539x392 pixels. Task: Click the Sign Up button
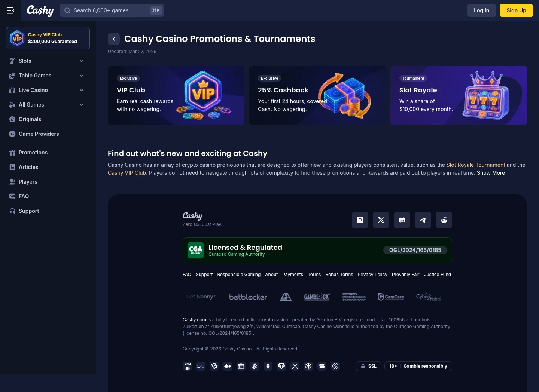[516, 10]
